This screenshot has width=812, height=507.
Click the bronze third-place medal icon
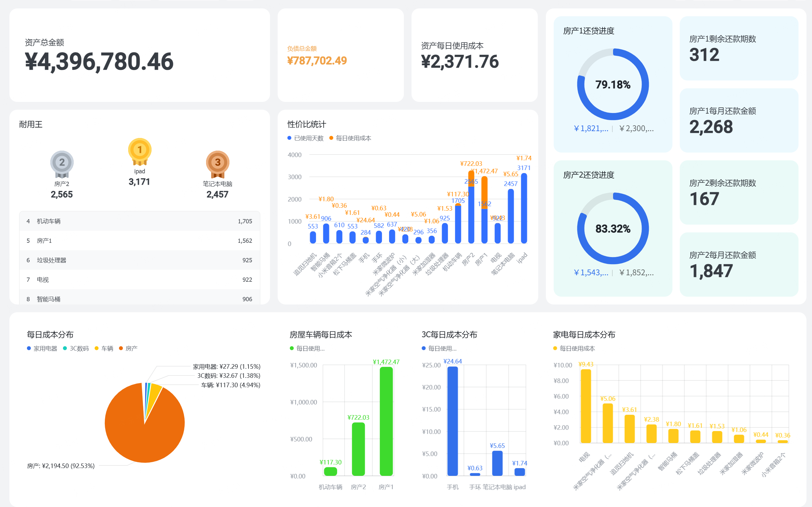217,163
